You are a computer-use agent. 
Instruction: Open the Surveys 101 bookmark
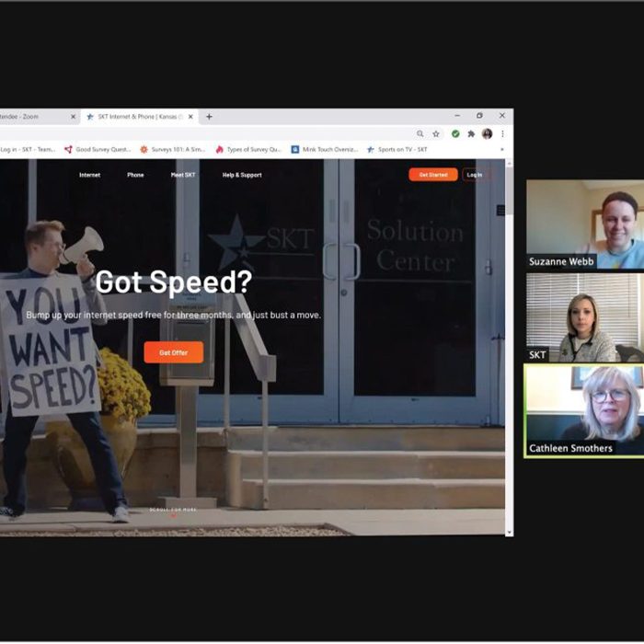click(171, 149)
